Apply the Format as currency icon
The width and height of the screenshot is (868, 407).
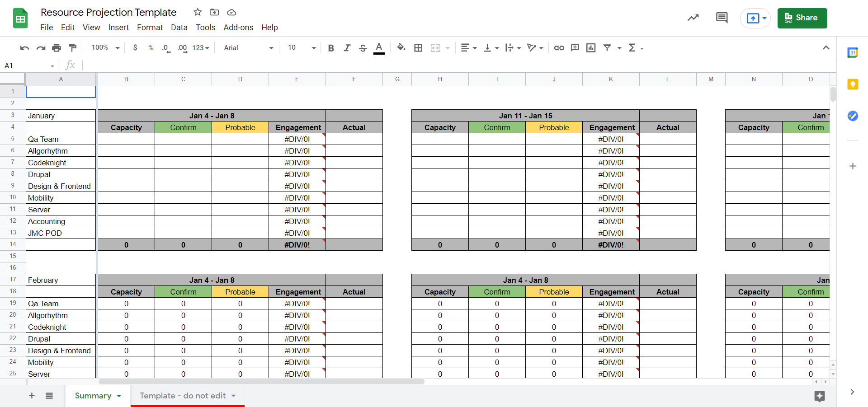point(135,47)
